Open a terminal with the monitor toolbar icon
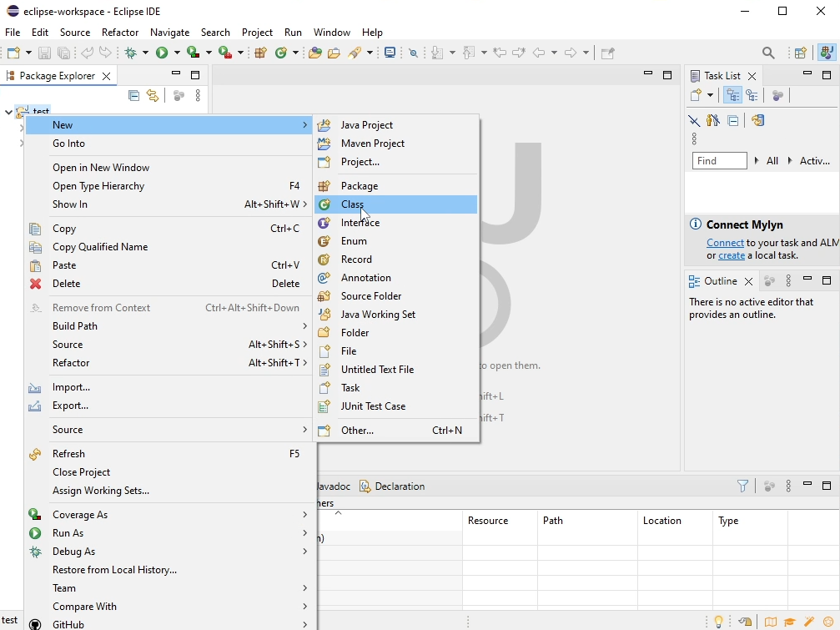The height and width of the screenshot is (630, 840). (390, 53)
